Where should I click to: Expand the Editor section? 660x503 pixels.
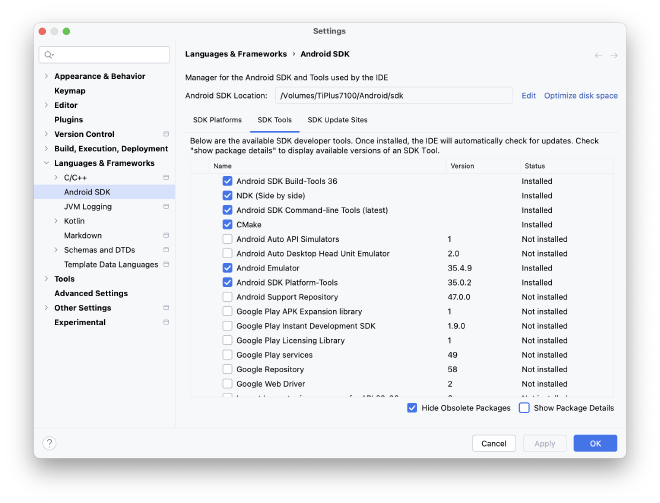point(46,105)
